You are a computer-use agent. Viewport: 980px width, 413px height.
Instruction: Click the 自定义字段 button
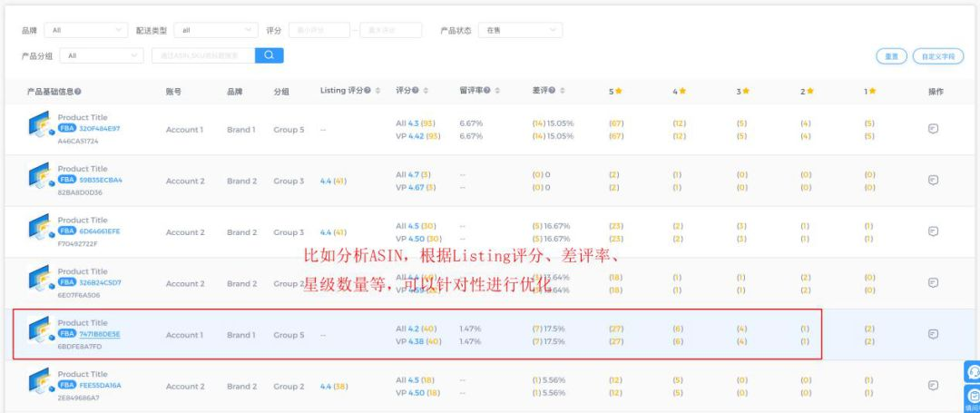pyautogui.click(x=937, y=56)
